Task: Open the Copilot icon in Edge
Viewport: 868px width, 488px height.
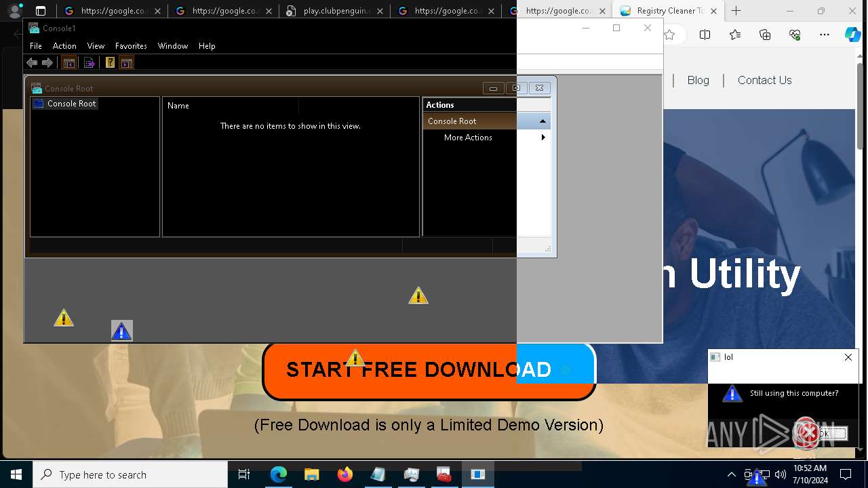Action: point(852,35)
